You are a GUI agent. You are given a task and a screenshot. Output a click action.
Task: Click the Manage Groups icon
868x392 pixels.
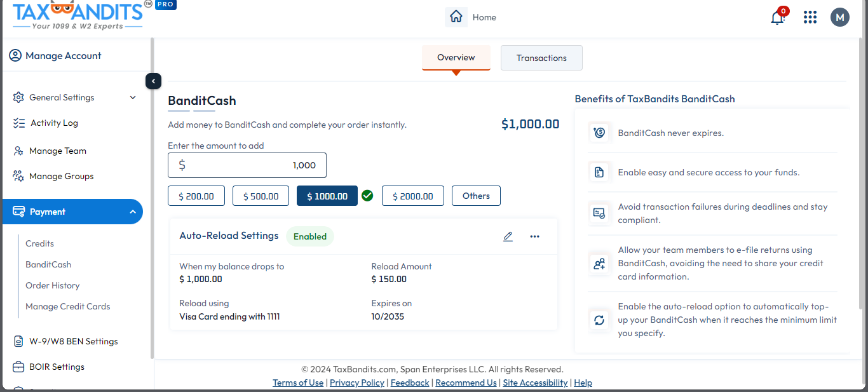(19, 177)
